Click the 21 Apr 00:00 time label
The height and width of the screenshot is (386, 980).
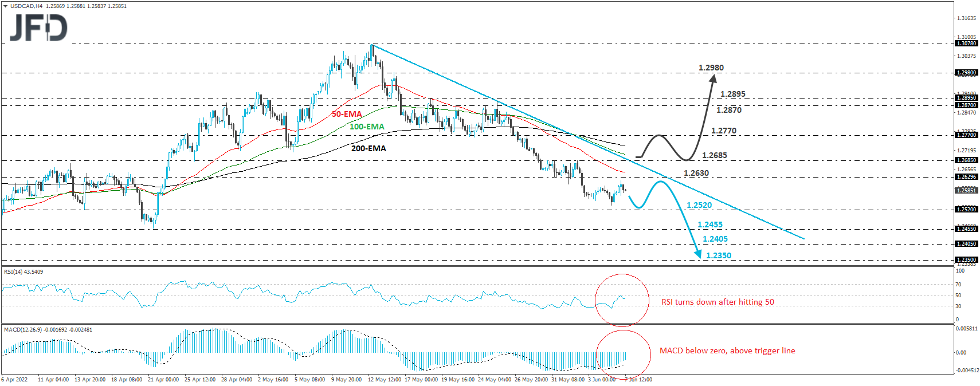(163, 379)
